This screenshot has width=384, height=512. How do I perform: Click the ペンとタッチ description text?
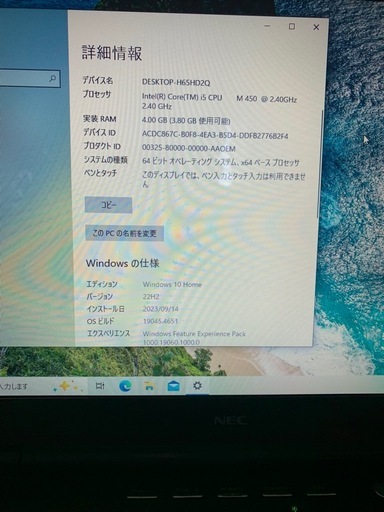pos(223,180)
